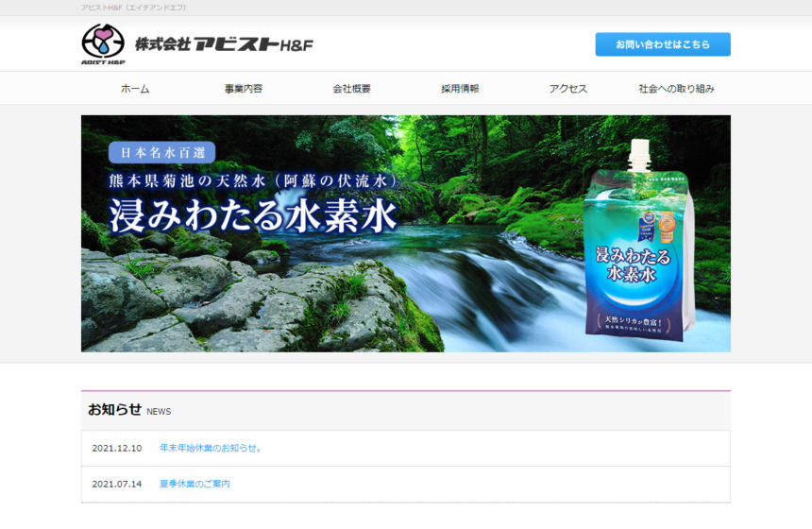The height and width of the screenshot is (529, 812).
Task: Click the お知らせ NEWS section heading
Action: pos(129,410)
